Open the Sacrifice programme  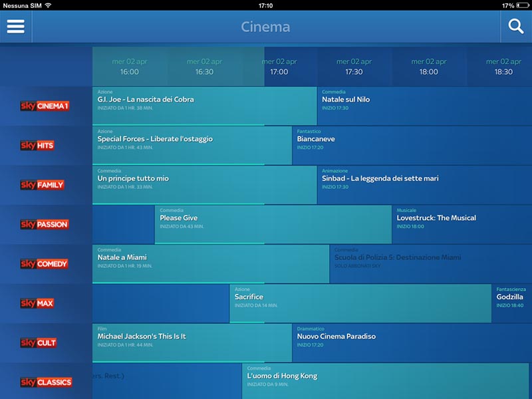click(x=360, y=303)
